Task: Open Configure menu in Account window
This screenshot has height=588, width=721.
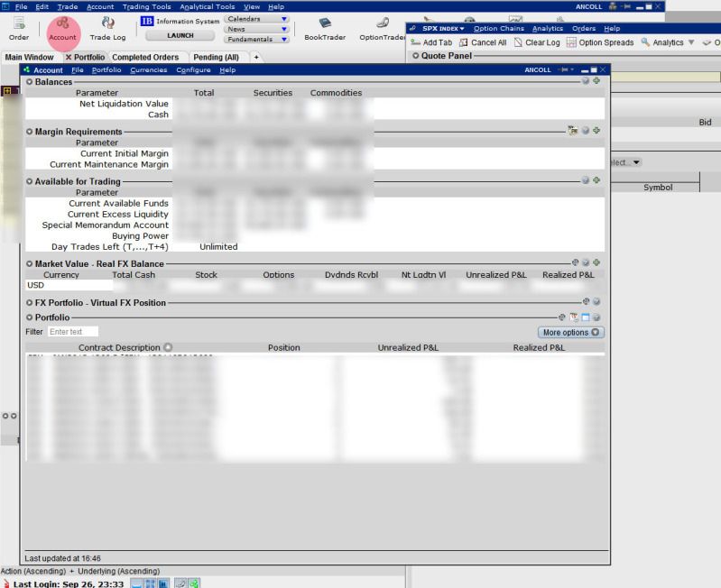Action: 193,69
